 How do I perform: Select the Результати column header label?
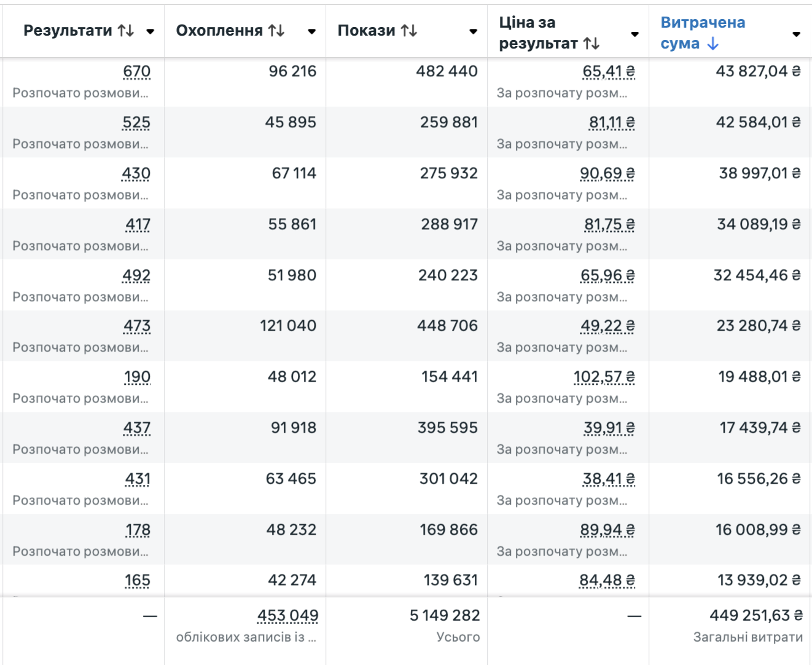(x=68, y=31)
